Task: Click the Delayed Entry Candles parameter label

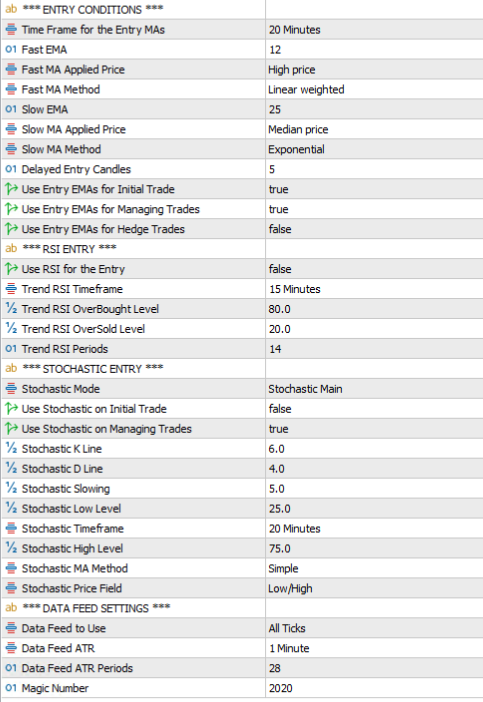Action: pyautogui.click(x=76, y=169)
